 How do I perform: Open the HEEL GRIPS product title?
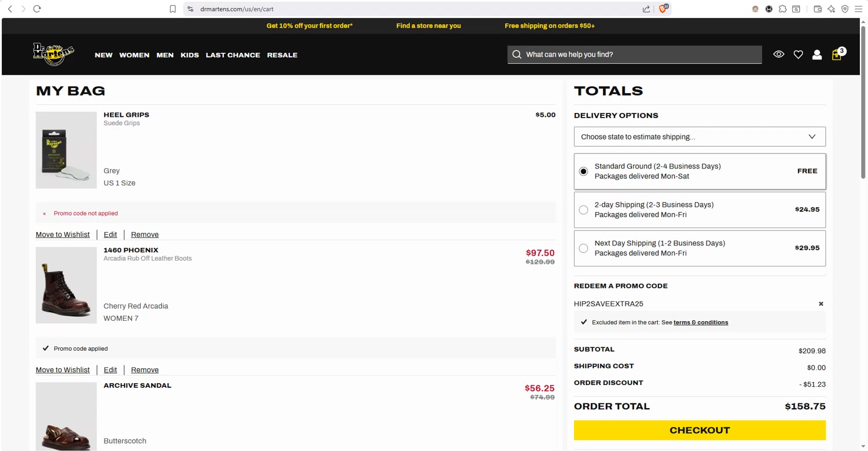[126, 115]
